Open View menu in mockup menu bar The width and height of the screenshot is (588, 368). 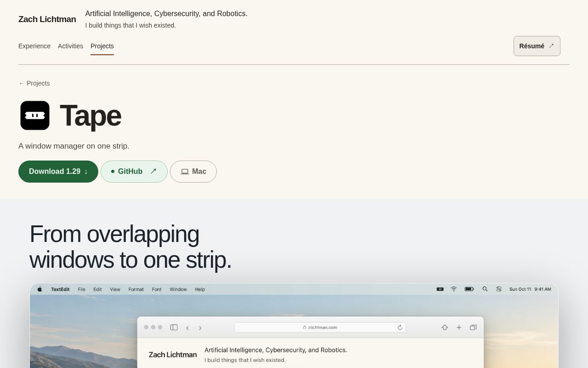click(x=115, y=289)
